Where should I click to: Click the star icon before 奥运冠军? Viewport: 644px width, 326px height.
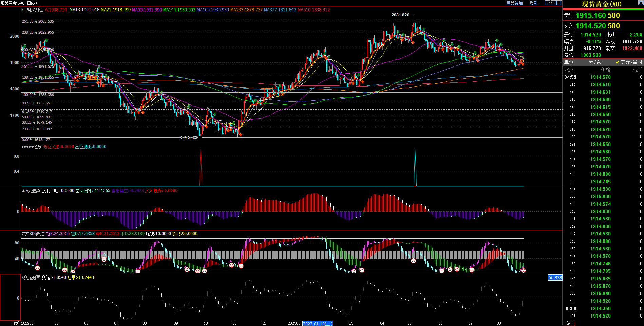(x=23, y=277)
